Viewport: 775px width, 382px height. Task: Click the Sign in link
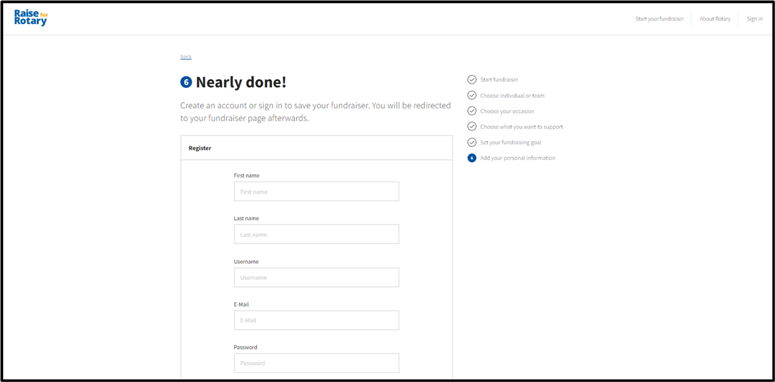[754, 19]
